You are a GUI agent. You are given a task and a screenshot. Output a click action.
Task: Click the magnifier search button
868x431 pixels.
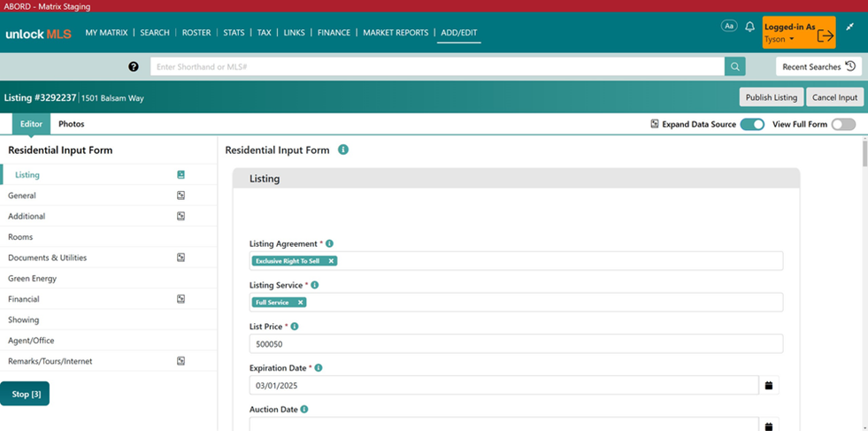click(734, 66)
